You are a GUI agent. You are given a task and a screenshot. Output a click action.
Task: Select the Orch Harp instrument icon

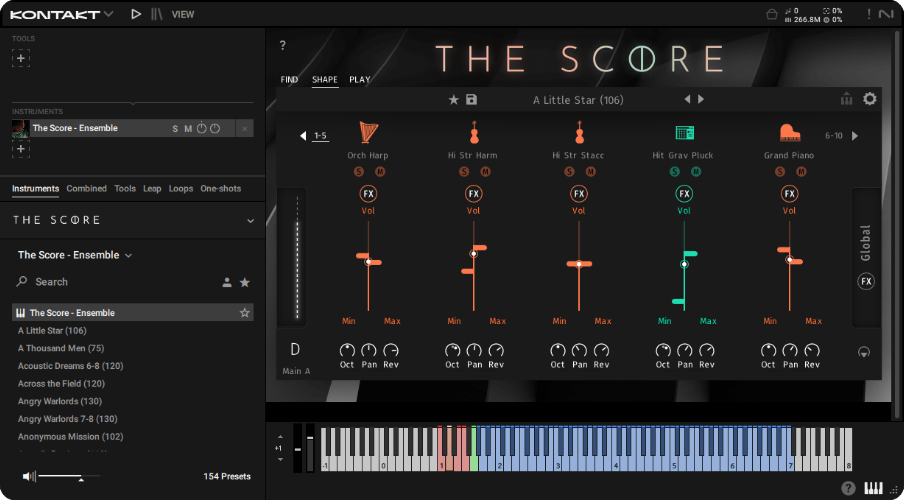(368, 133)
